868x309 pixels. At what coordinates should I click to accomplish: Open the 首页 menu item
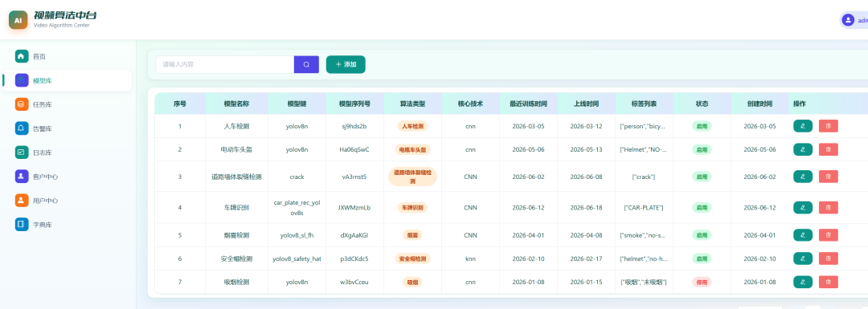[68, 56]
